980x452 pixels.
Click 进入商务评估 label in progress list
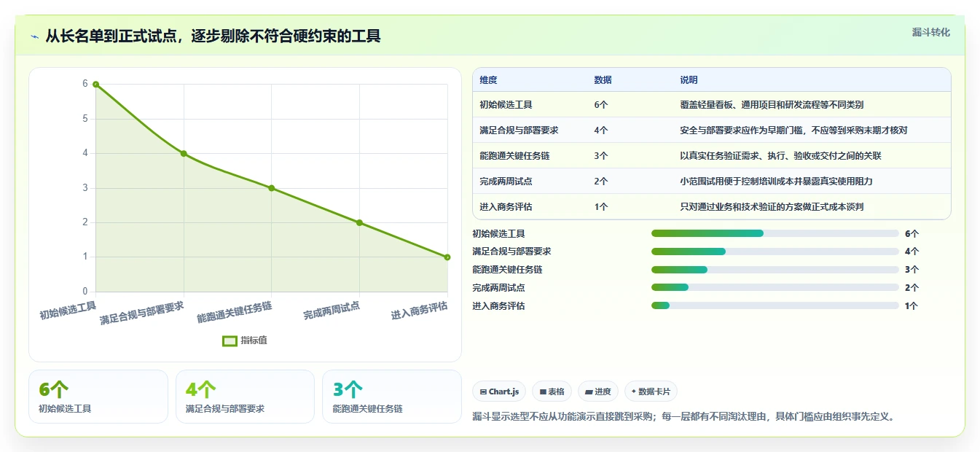(x=498, y=305)
